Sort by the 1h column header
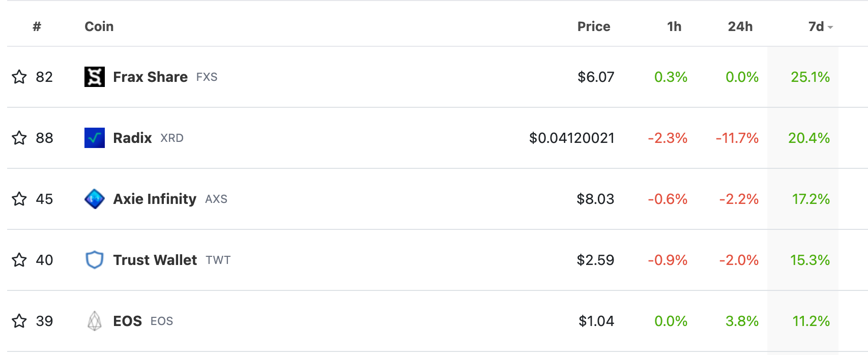 674,26
